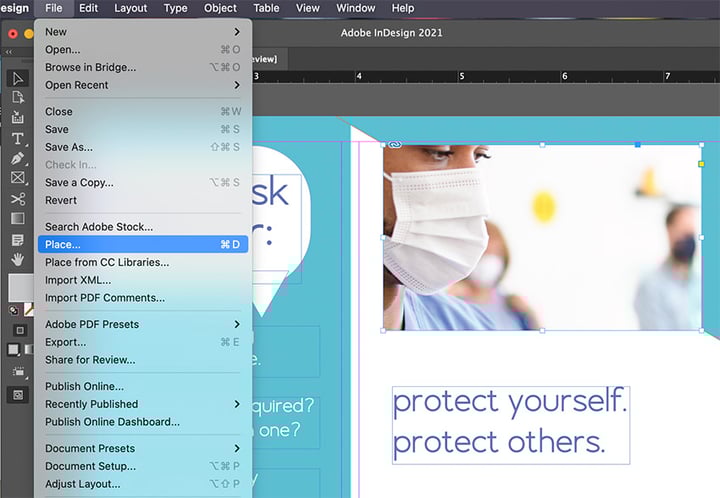This screenshot has height=498, width=720.
Task: Choose Place... in File menu
Action: coord(143,244)
